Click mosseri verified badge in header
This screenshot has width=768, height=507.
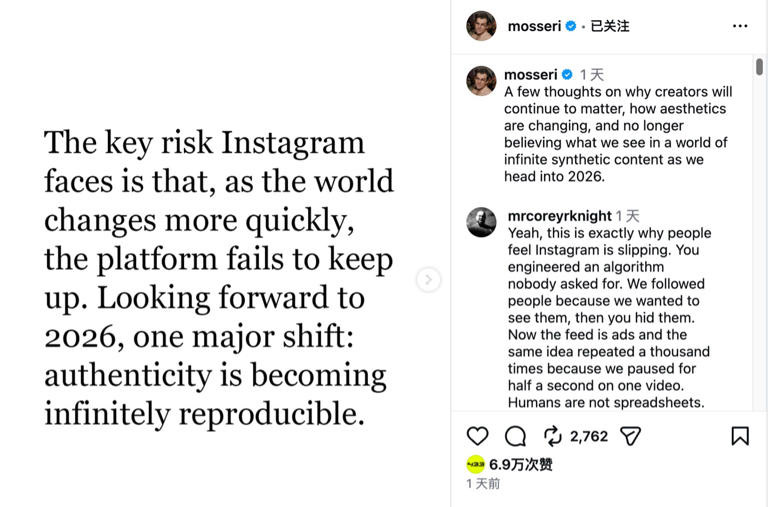point(571,26)
